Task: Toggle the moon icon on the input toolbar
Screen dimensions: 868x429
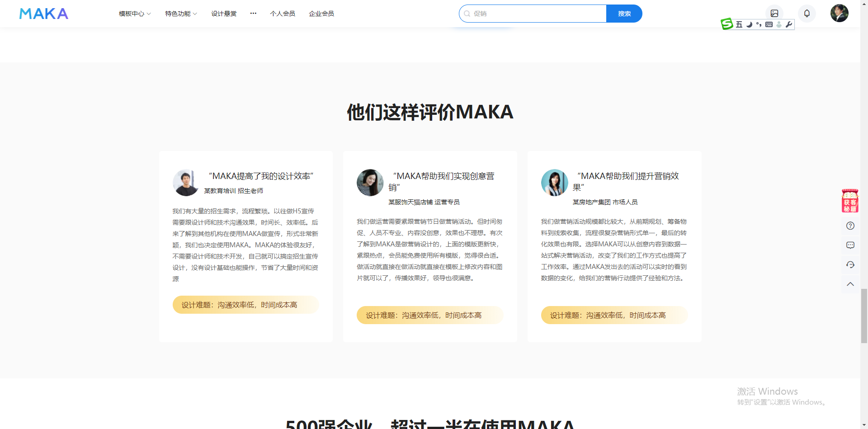Action: pos(749,24)
